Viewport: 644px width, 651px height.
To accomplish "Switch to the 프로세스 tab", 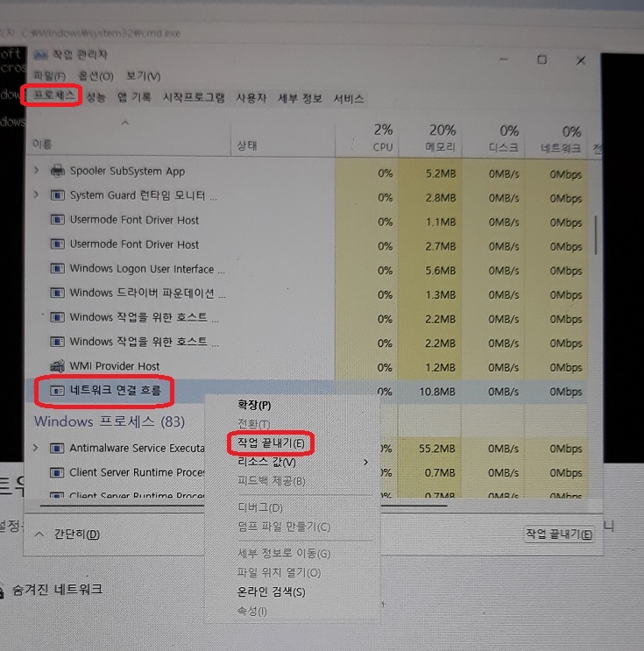I will [x=54, y=96].
